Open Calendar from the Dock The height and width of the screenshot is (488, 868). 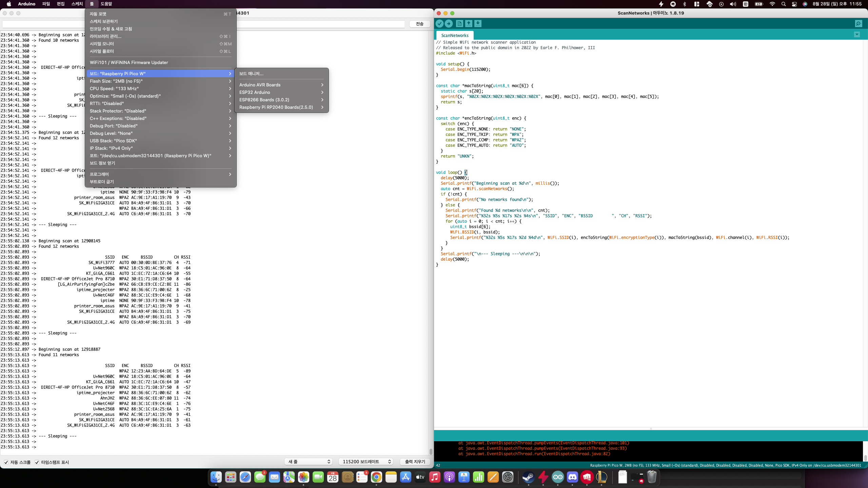click(x=333, y=477)
